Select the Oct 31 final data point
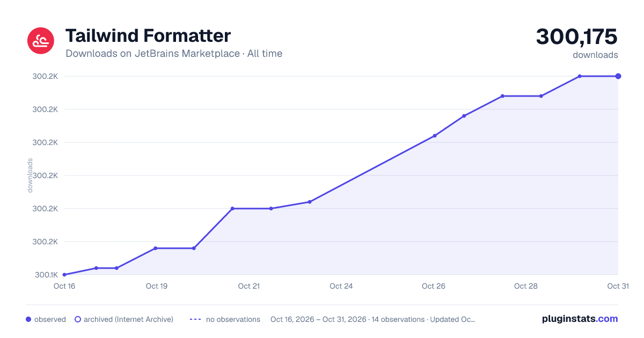 [x=618, y=76]
